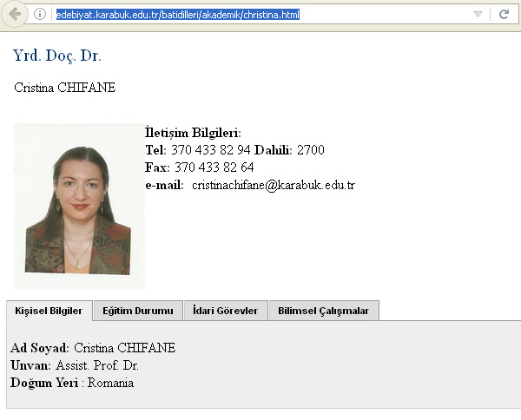Viewport: 521px width, 420px height.
Task: Click the browser back arrow button
Action: coord(15,14)
